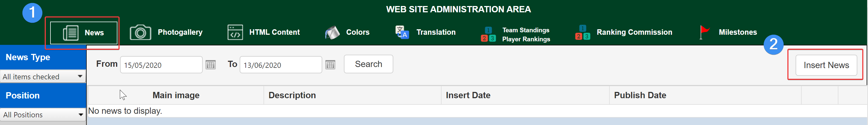
Task: Open calendar picker for To date
Action: click(330, 65)
